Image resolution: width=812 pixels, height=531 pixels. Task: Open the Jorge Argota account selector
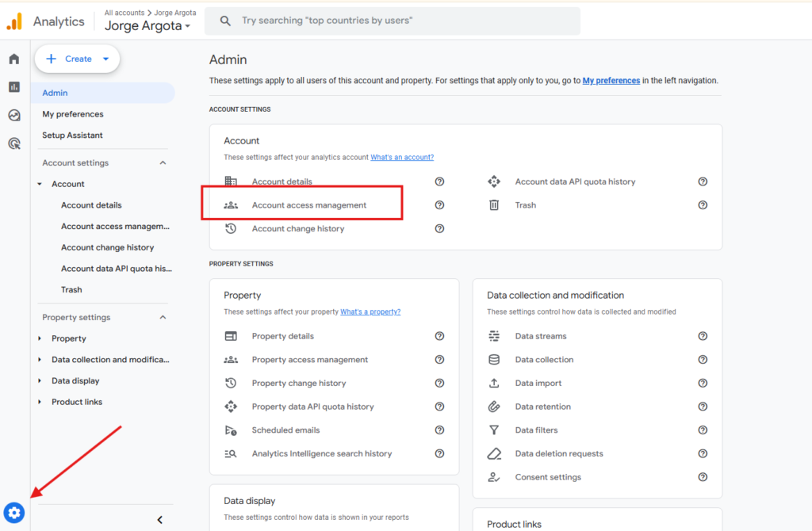(148, 26)
